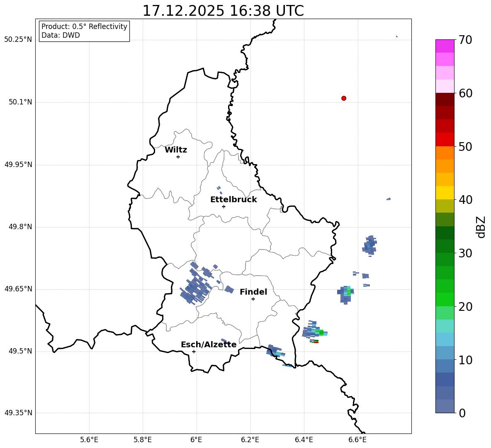Click the dBZ colorbar axis label
The image size is (491, 448).
(x=481, y=227)
